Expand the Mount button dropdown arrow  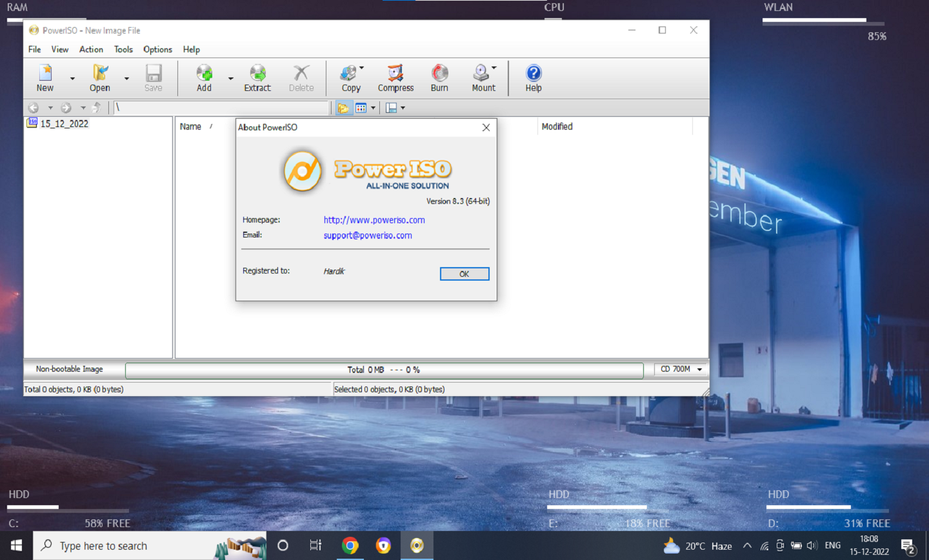tap(494, 68)
